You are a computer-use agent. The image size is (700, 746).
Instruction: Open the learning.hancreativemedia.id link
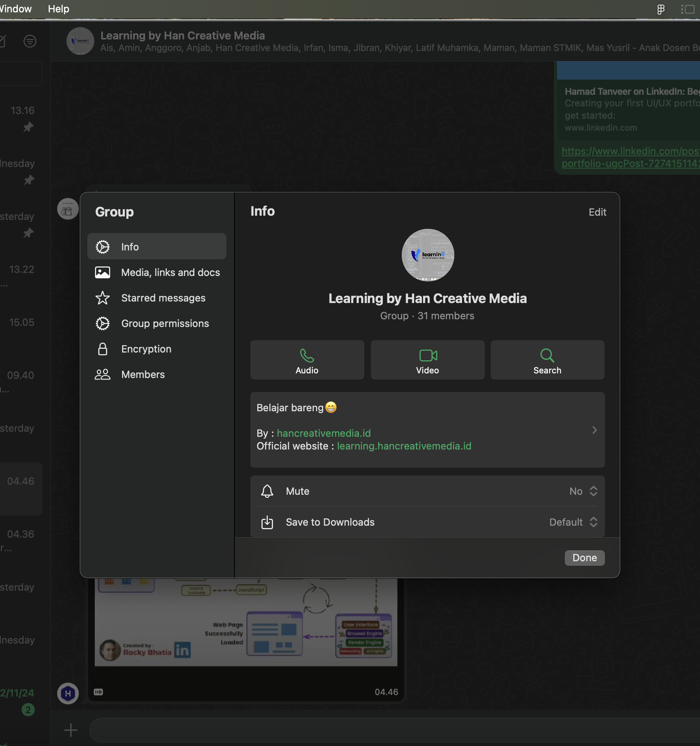pos(404,446)
